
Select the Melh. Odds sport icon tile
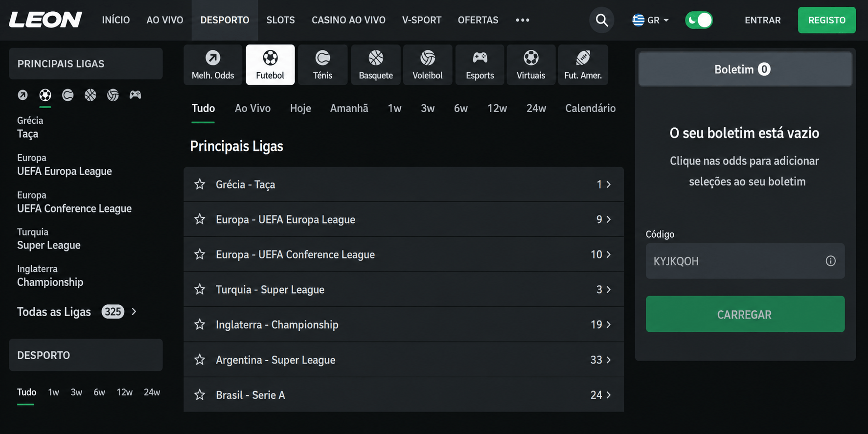point(213,65)
